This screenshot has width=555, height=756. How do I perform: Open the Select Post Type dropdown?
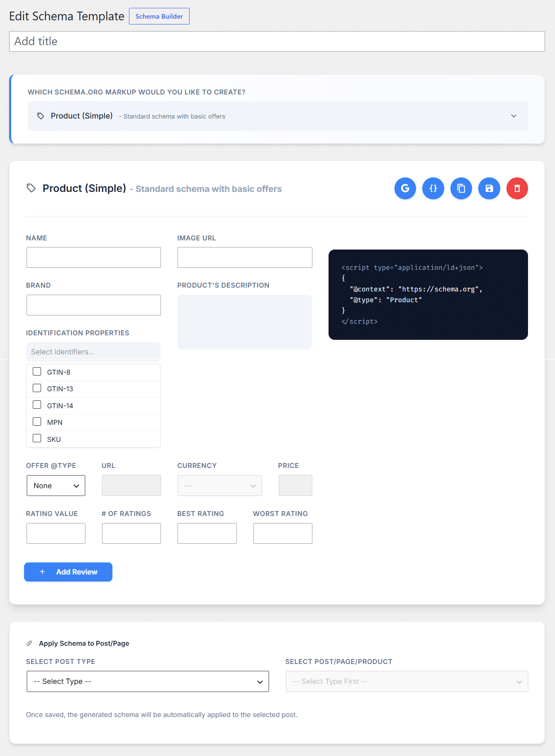coord(148,681)
